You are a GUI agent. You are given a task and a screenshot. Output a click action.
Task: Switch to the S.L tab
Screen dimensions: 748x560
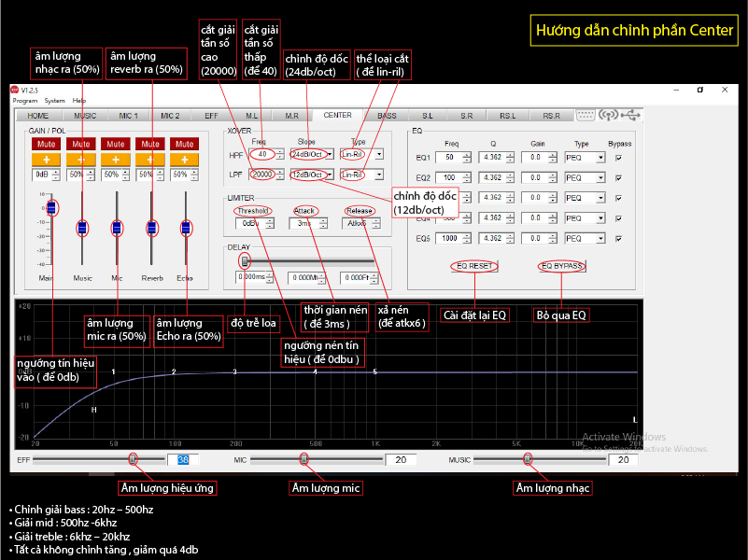(x=428, y=116)
